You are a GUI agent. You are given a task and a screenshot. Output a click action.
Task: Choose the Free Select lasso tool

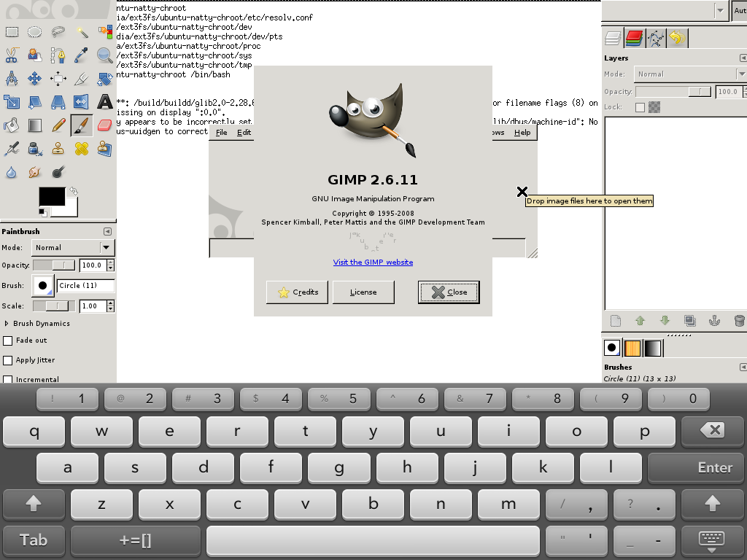pyautogui.click(x=58, y=32)
